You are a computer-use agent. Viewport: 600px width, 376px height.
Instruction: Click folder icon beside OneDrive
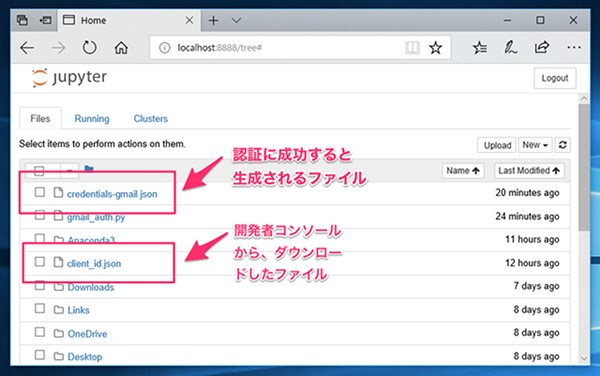coord(59,333)
